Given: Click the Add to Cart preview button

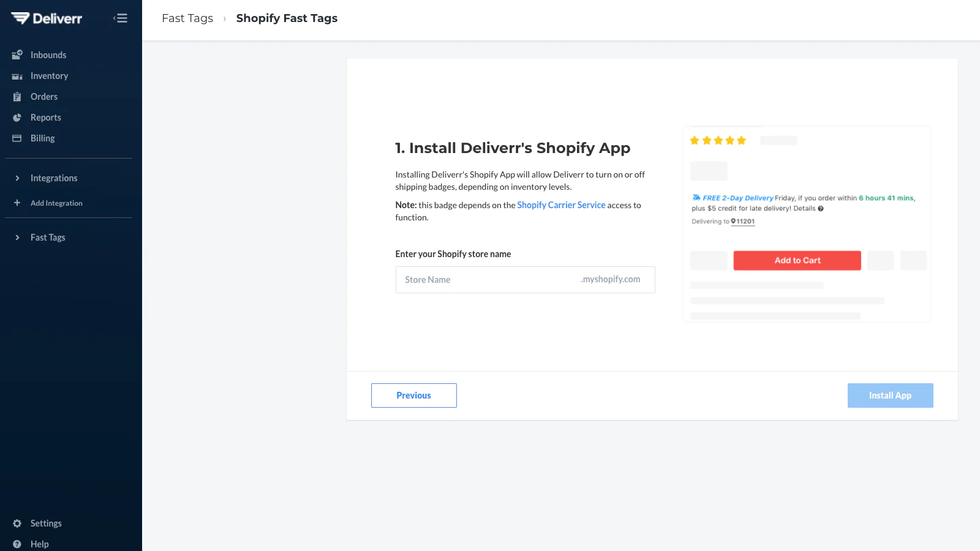Looking at the screenshot, I should [797, 260].
